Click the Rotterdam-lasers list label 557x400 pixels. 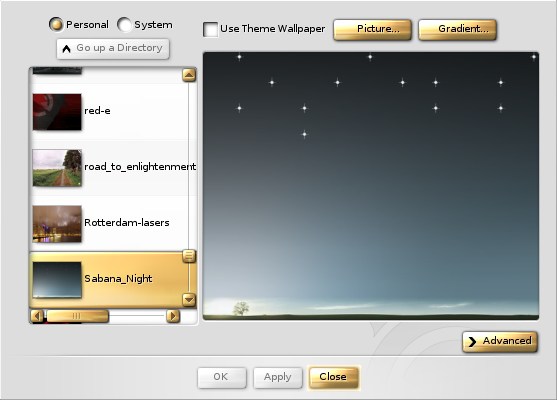(126, 223)
